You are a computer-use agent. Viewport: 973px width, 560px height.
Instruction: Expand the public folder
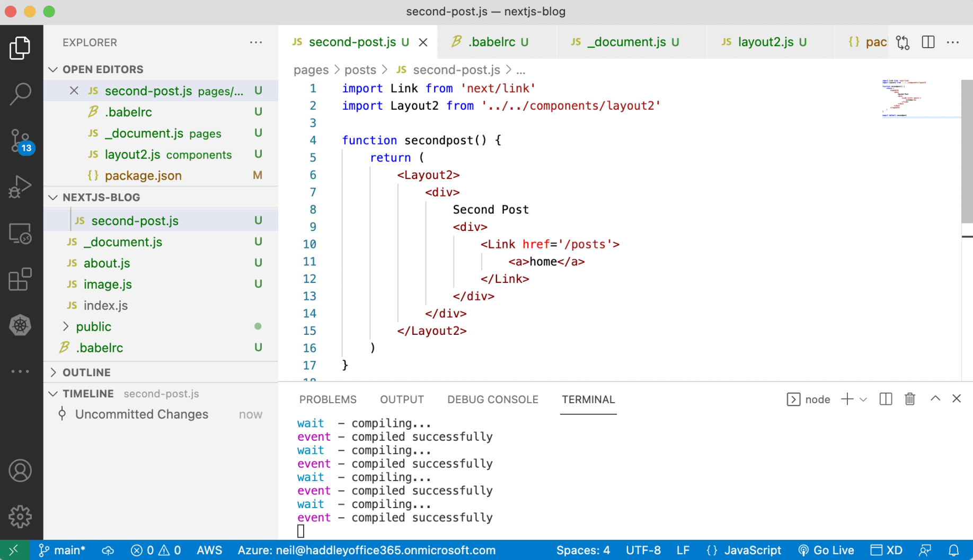click(93, 326)
